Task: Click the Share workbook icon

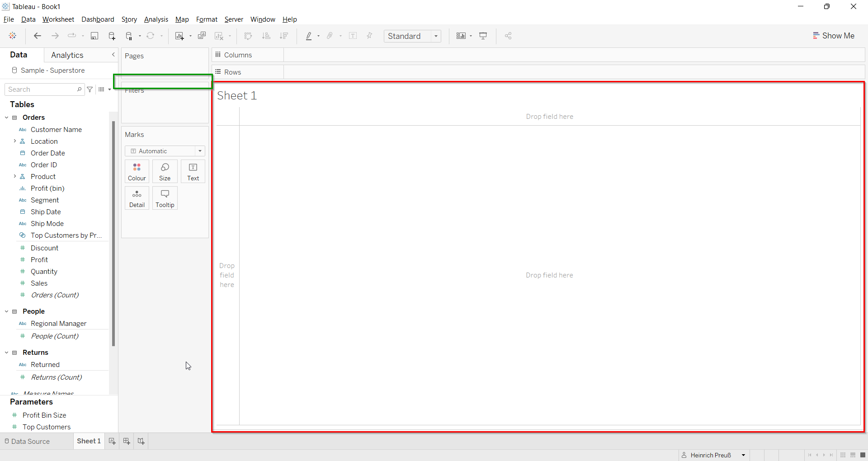Action: coord(508,36)
